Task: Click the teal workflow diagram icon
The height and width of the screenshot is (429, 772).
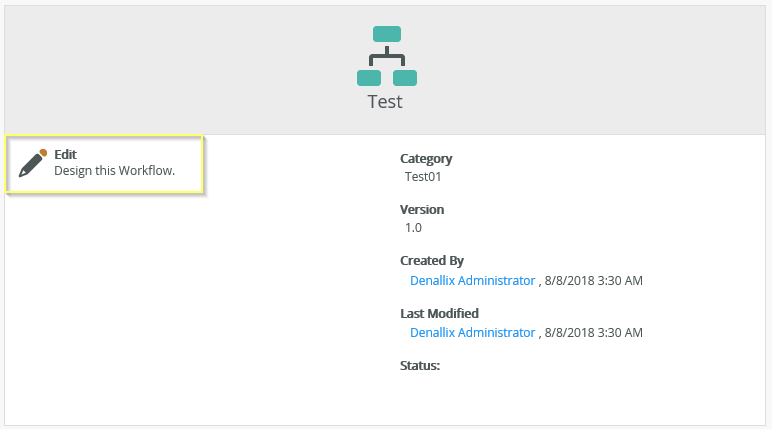Action: tap(387, 56)
